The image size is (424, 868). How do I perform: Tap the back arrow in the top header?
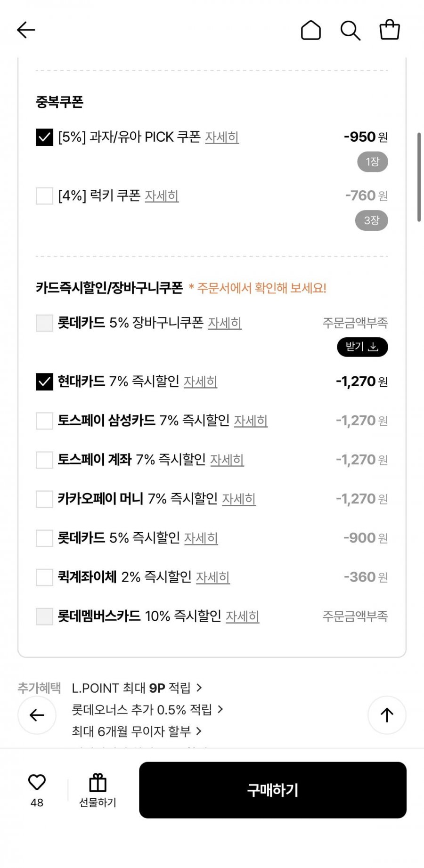tap(26, 30)
